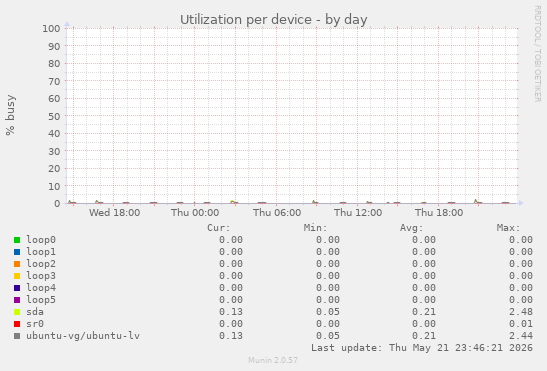
Task: Click sda Min value 0.05
Action: (x=328, y=312)
